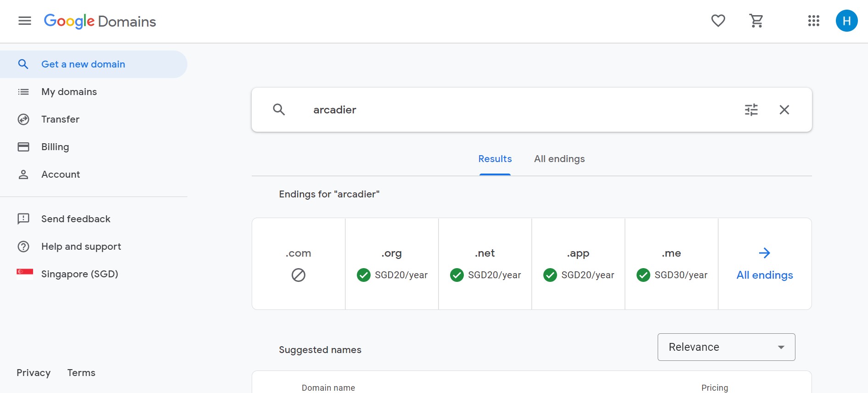Choose the .me SGD30/year ending
The height and width of the screenshot is (393, 868).
671,264
